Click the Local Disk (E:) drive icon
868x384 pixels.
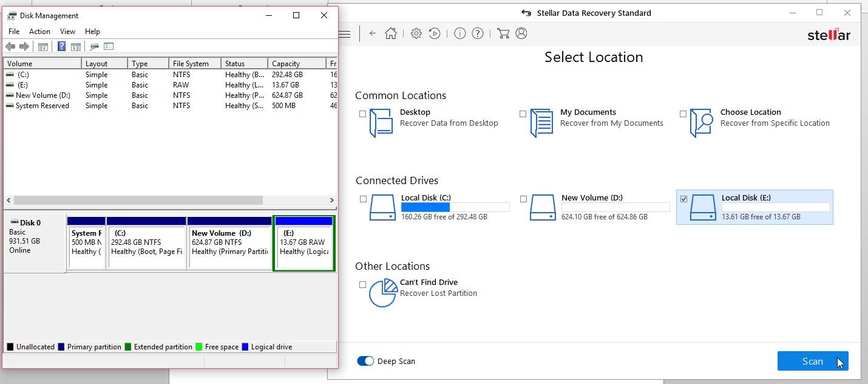(703, 207)
